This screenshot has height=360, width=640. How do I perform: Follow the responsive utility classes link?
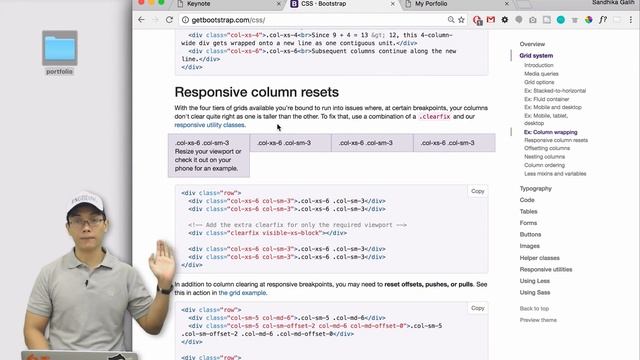point(210,125)
